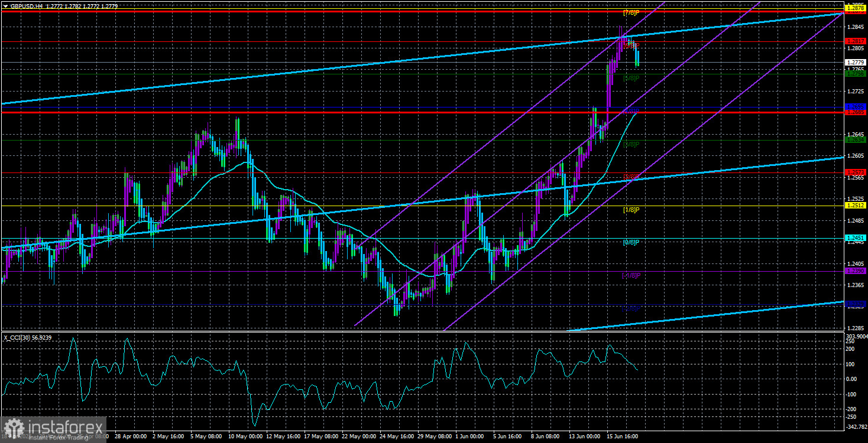
Task: Select the [-1/8]P Murray level label
Action: 631,275
